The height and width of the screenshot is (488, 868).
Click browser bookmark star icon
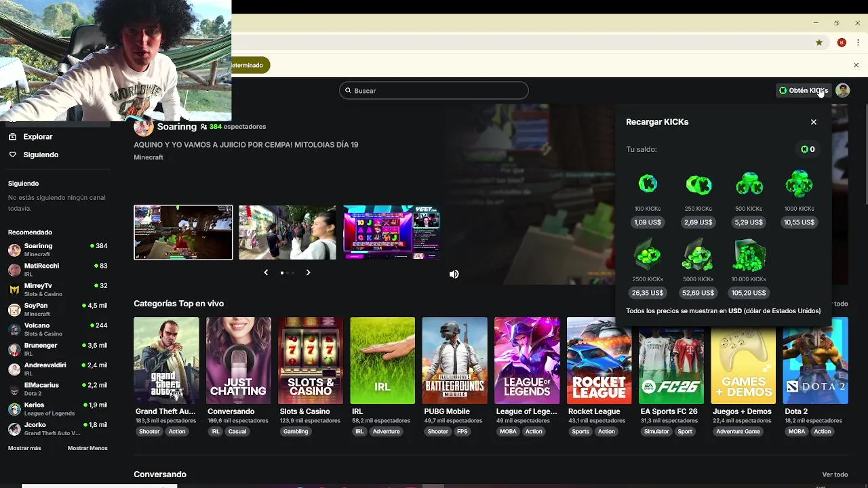pyautogui.click(x=819, y=43)
